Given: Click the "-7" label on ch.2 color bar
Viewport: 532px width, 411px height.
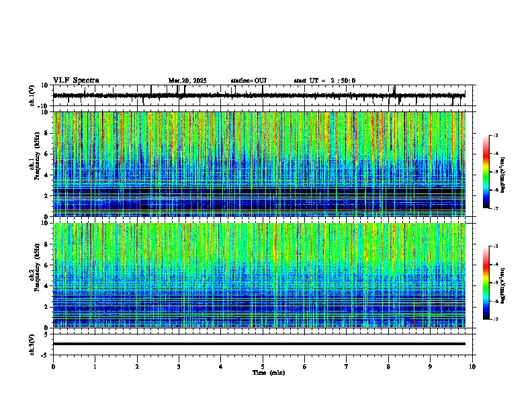Looking at the screenshot, I should click(x=496, y=319).
